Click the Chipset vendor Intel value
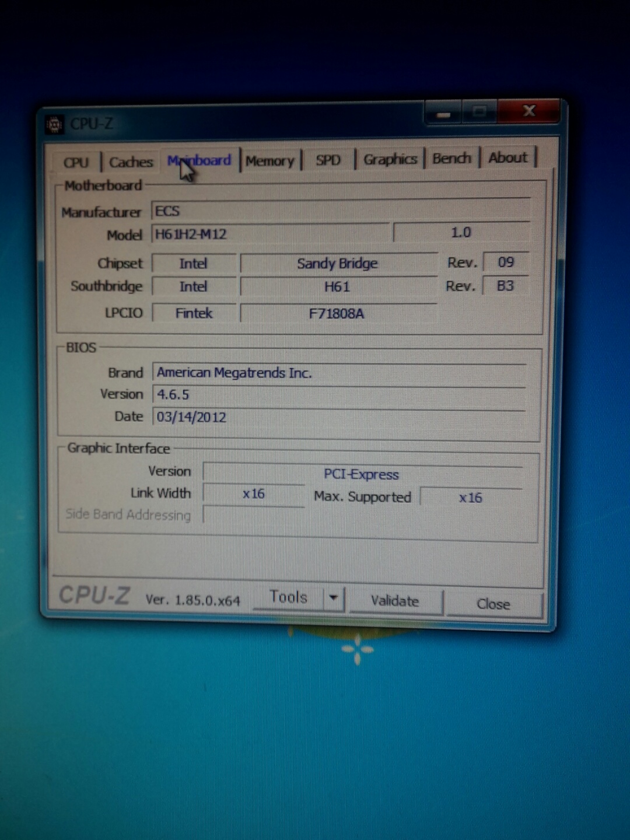This screenshot has width=630, height=840. pos(194,264)
